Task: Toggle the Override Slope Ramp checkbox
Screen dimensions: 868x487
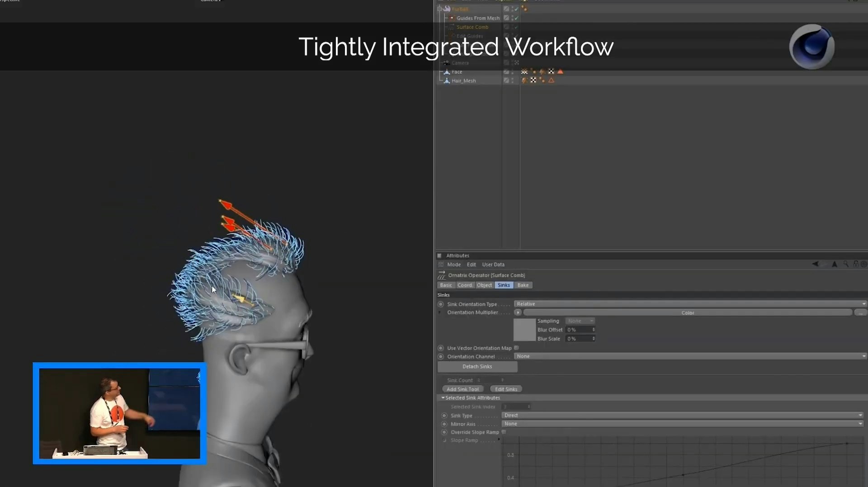Action: pyautogui.click(x=504, y=432)
